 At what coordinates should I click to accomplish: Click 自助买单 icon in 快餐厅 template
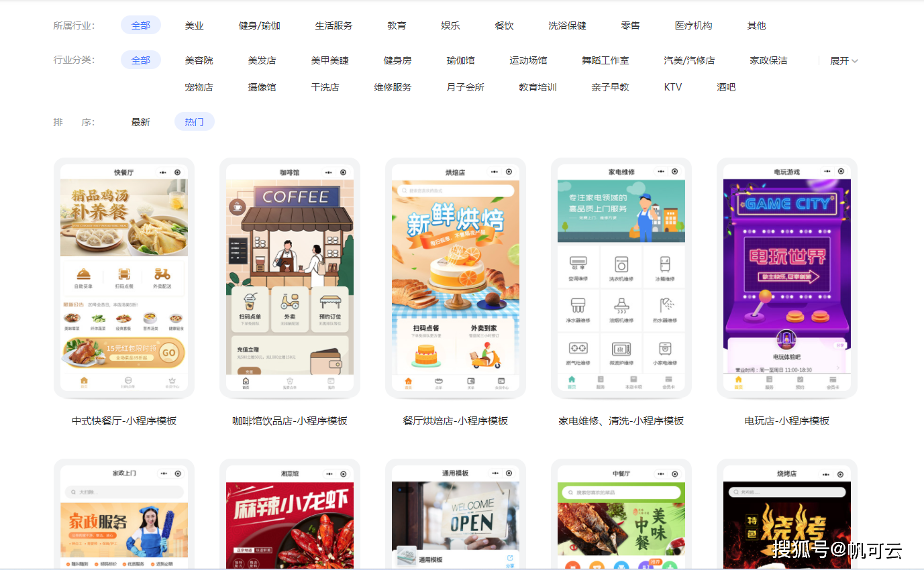pyautogui.click(x=84, y=275)
